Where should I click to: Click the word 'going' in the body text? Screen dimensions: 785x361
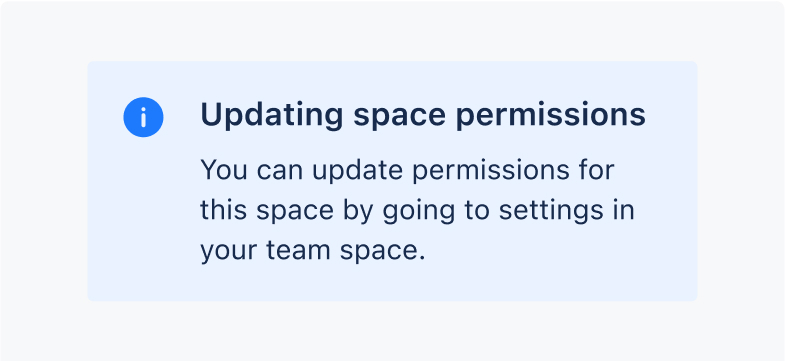coord(420,213)
